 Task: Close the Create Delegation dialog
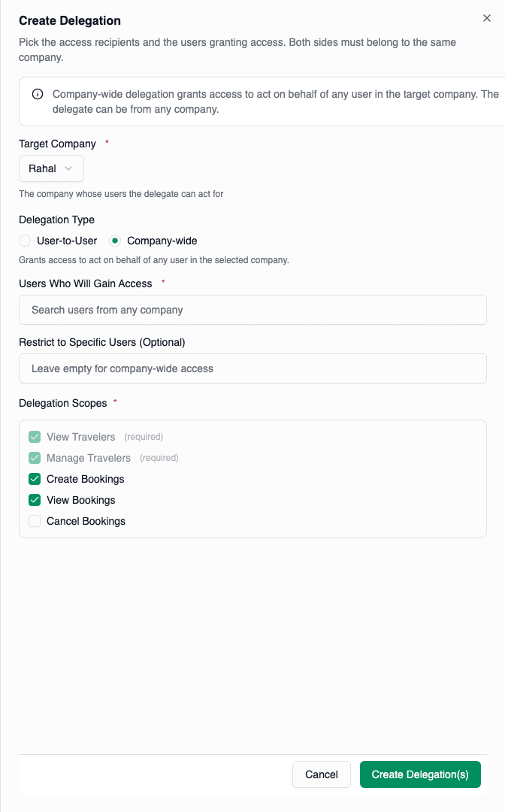point(487,18)
